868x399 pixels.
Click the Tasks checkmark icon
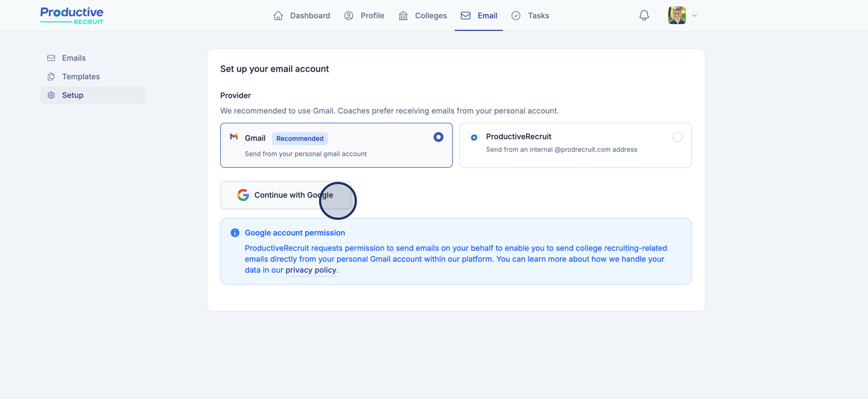[516, 16]
